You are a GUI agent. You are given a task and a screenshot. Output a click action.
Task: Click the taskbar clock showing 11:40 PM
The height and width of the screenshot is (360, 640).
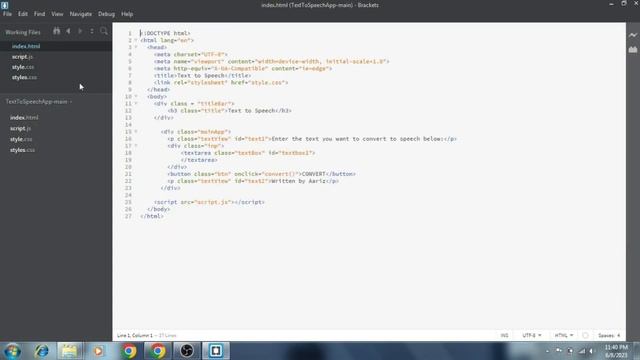(x=616, y=351)
